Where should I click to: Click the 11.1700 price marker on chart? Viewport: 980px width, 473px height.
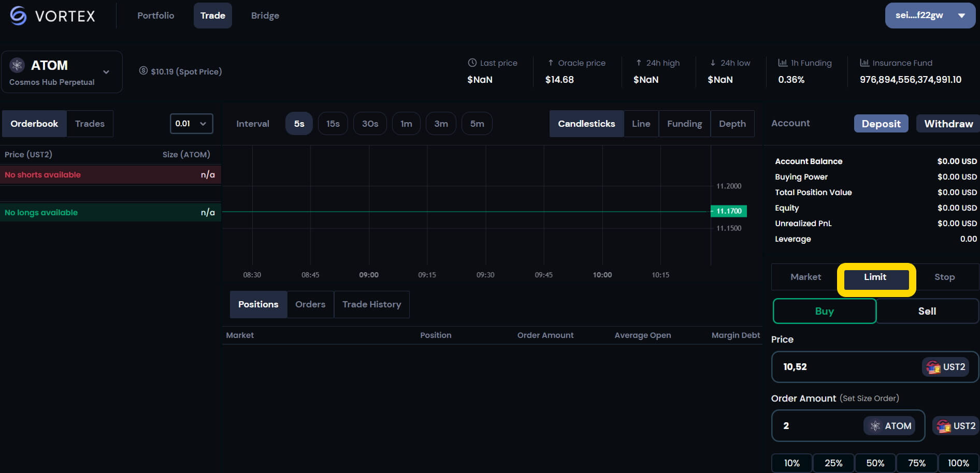(729, 211)
